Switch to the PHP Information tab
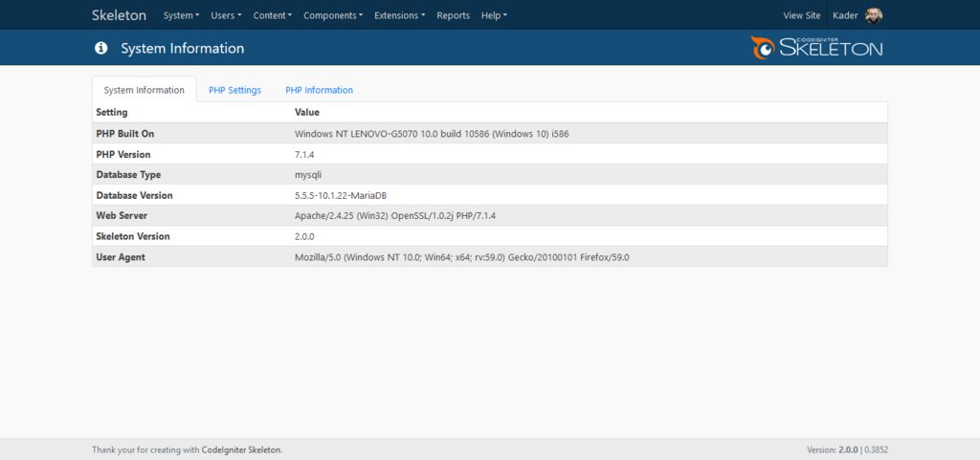Image resolution: width=980 pixels, height=460 pixels. 320,90
